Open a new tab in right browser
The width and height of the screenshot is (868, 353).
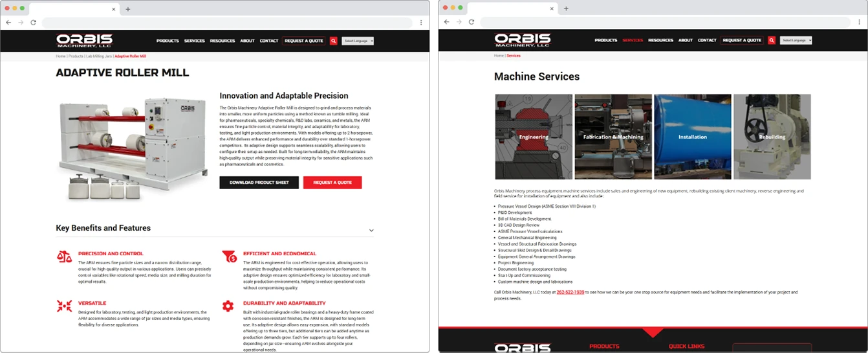(x=566, y=8)
